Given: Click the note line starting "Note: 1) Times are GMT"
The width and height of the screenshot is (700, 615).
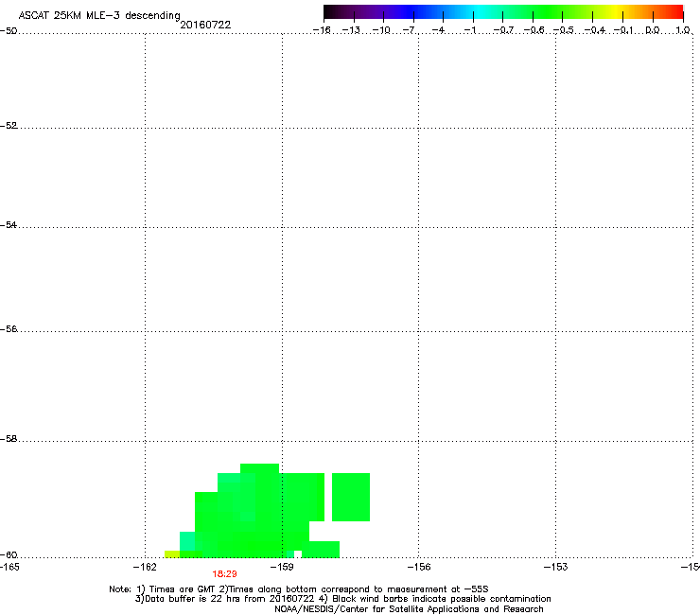Looking at the screenshot, I should pos(299,589).
